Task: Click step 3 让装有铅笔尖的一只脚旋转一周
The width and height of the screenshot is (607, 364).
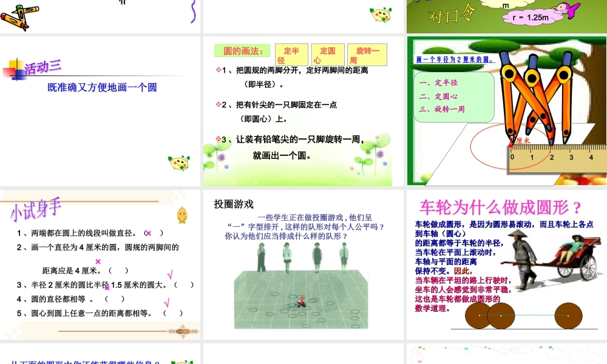Action: [293, 140]
